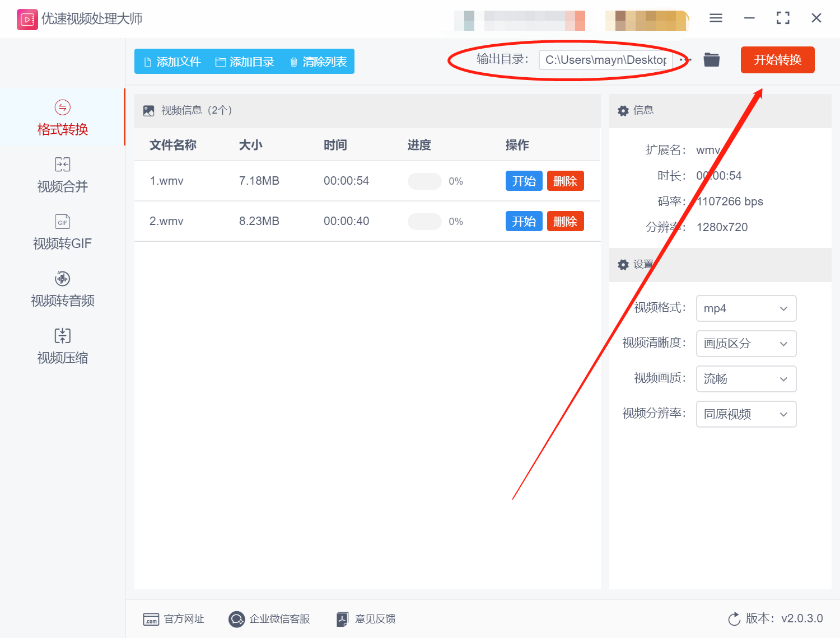Click the 开始转换 button
The width and height of the screenshot is (840, 638).
(x=777, y=60)
